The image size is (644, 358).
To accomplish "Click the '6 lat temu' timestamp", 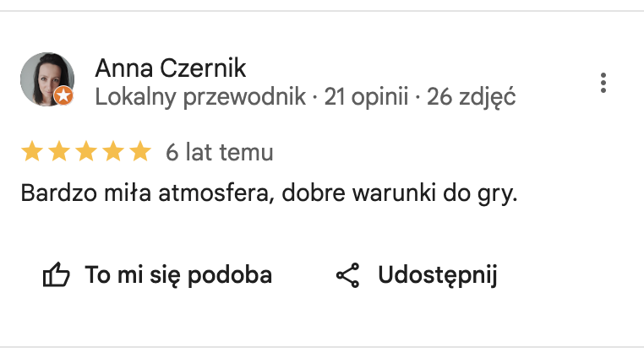I will coord(219,153).
